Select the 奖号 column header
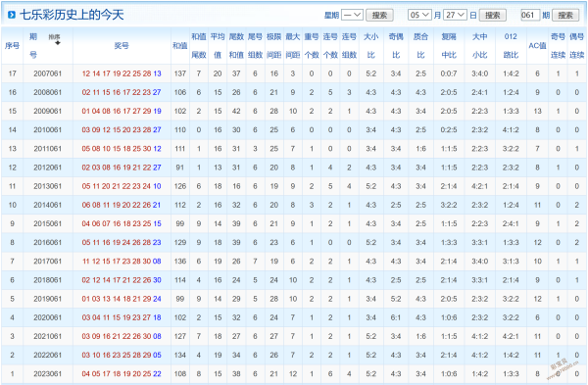The height and width of the screenshot is (385, 588). coord(122,46)
